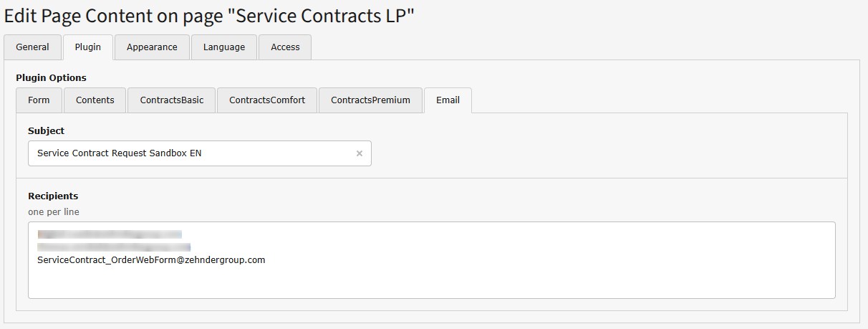Go to the Language tab
The image size is (868, 329).
coord(224,47)
